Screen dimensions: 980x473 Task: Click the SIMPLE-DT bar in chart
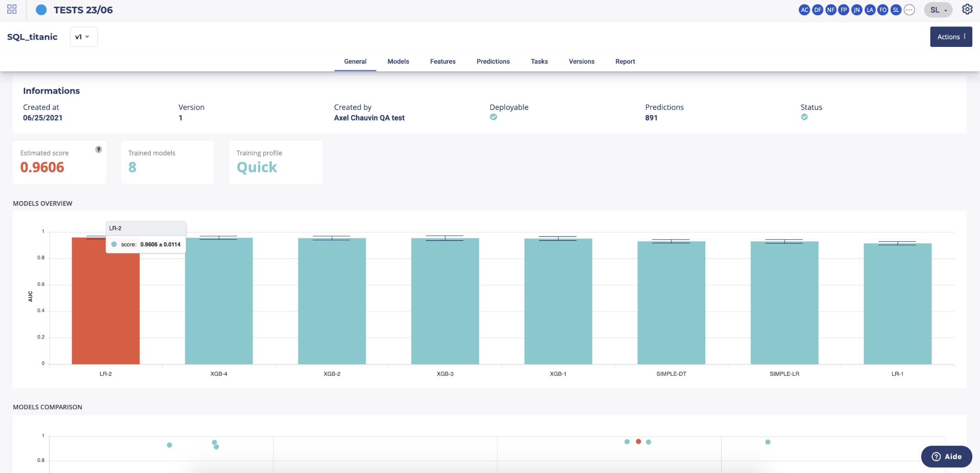pos(671,303)
